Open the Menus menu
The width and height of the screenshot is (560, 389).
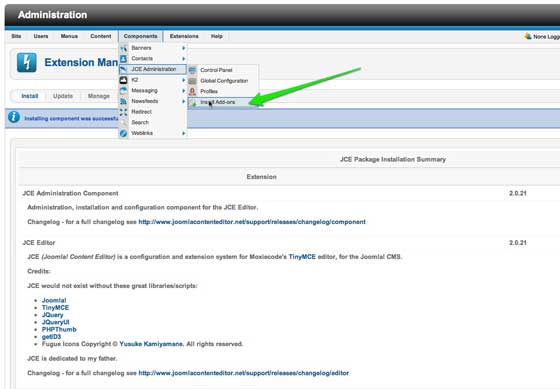click(x=69, y=36)
